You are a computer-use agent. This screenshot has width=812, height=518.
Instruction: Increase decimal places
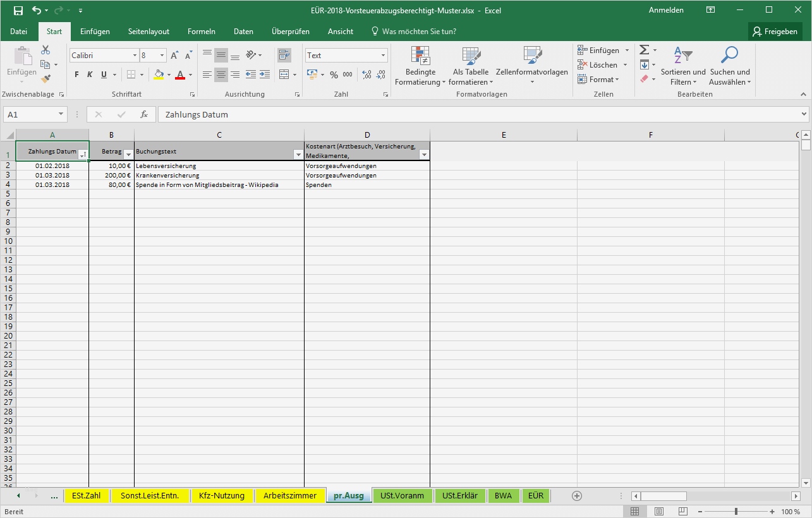365,74
